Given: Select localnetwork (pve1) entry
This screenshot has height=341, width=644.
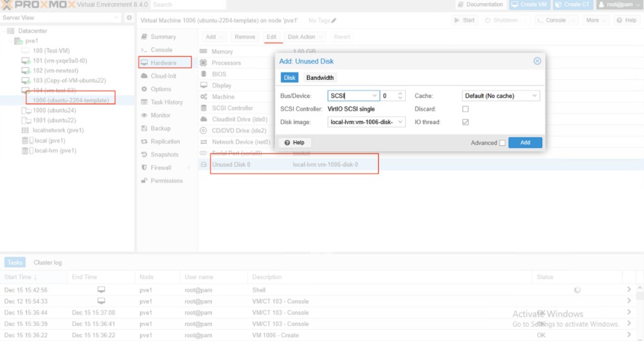Looking at the screenshot, I should (58, 130).
